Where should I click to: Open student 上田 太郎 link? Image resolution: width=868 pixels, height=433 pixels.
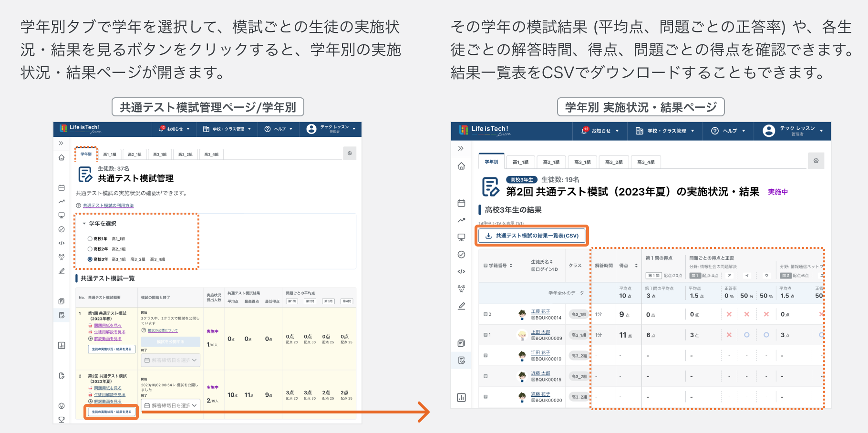pos(540,332)
